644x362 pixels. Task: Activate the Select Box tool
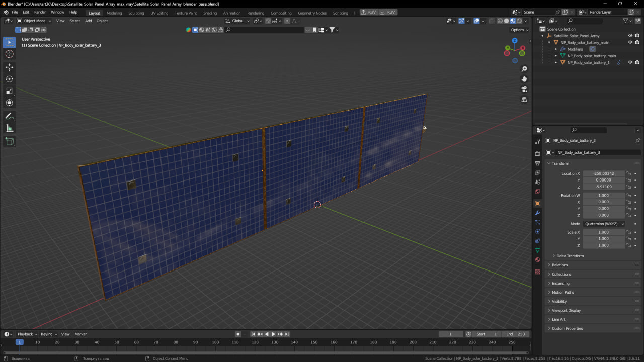pos(10,42)
